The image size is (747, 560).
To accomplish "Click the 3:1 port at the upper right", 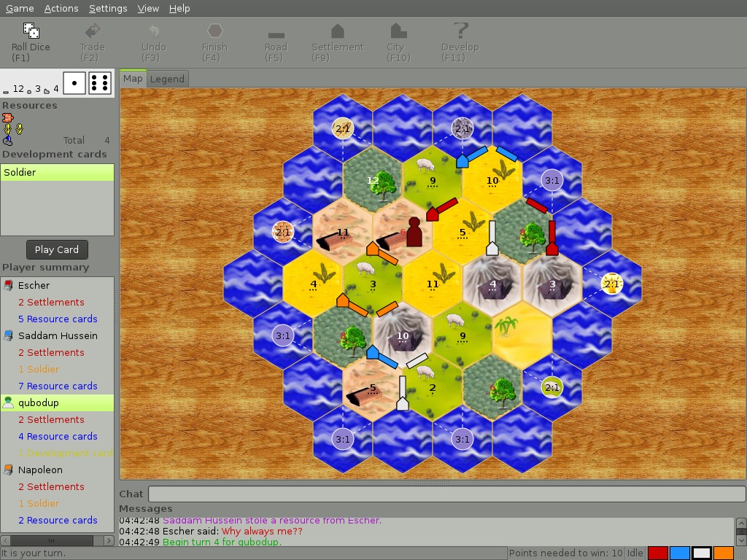I will 551,180.
